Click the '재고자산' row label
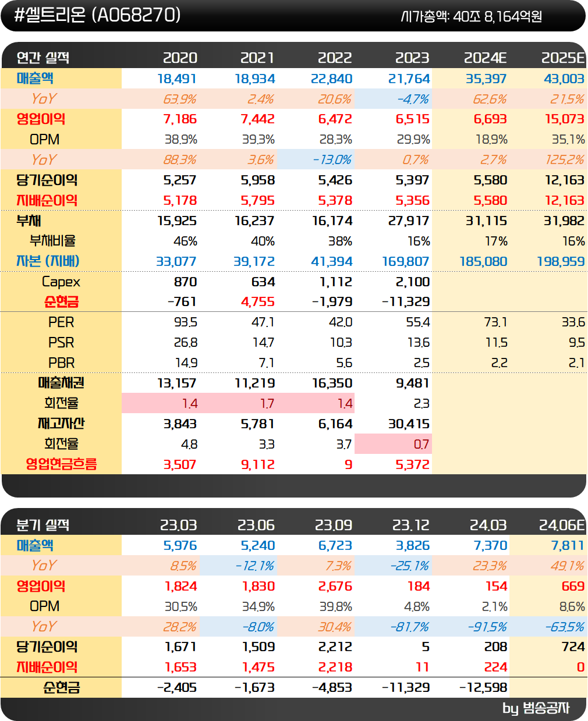The height and width of the screenshot is (721, 588). (61, 424)
